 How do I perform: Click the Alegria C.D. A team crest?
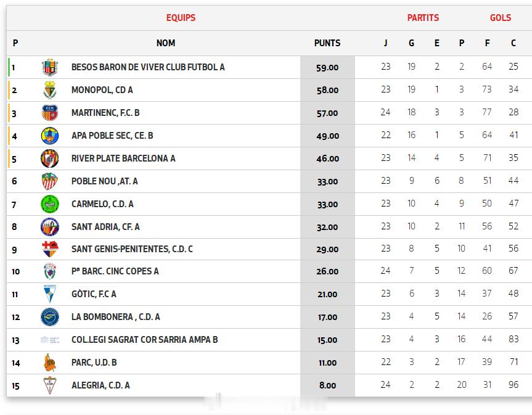[49, 385]
